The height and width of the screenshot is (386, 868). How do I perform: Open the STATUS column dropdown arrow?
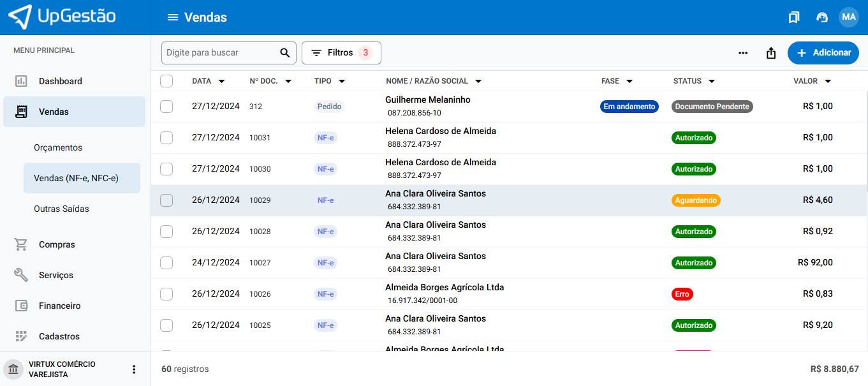point(712,82)
